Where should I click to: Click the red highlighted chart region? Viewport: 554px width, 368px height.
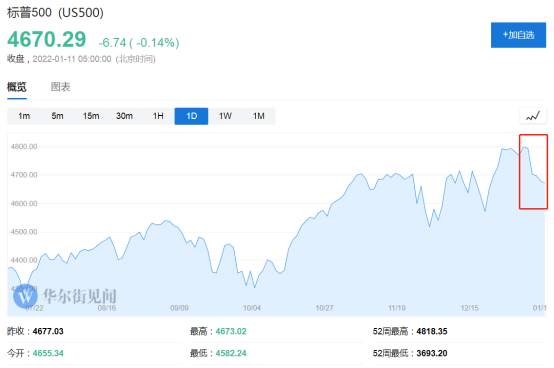[533, 172]
